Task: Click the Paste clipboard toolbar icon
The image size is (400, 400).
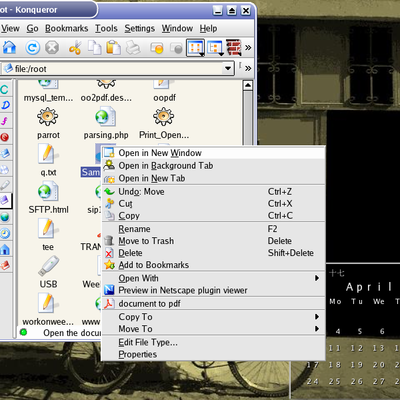Action: pos(113,48)
